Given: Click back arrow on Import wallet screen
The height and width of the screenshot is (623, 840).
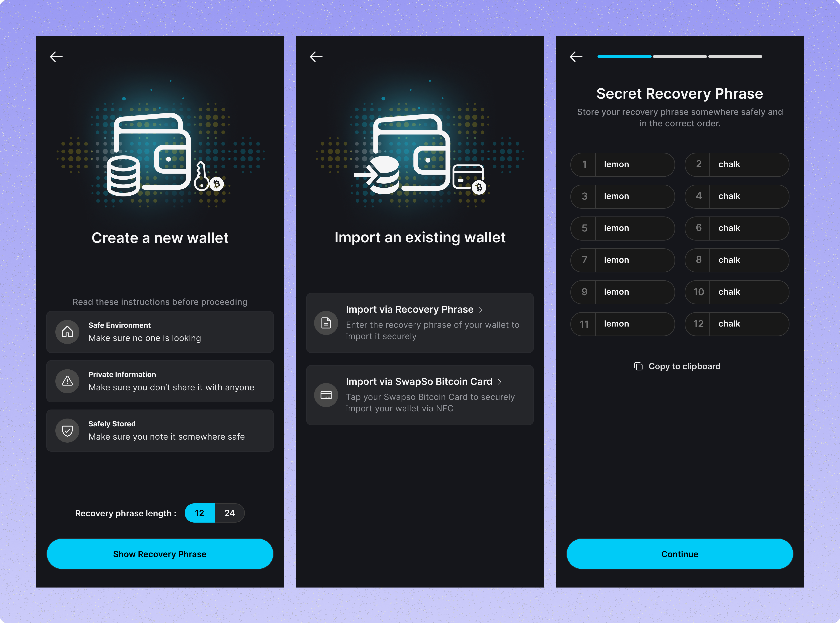Looking at the screenshot, I should 316,57.
